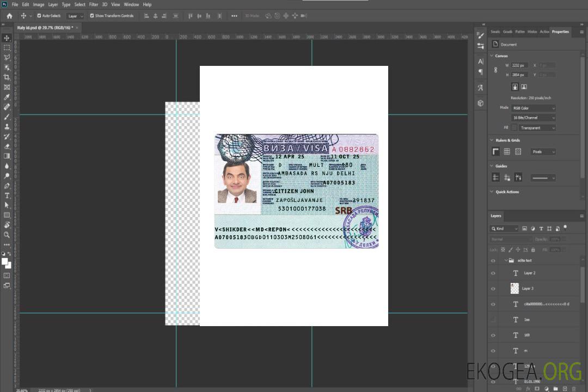Viewport: 588px width, 392px height.
Task: Open the guide line style dropdown
Action: click(543, 178)
